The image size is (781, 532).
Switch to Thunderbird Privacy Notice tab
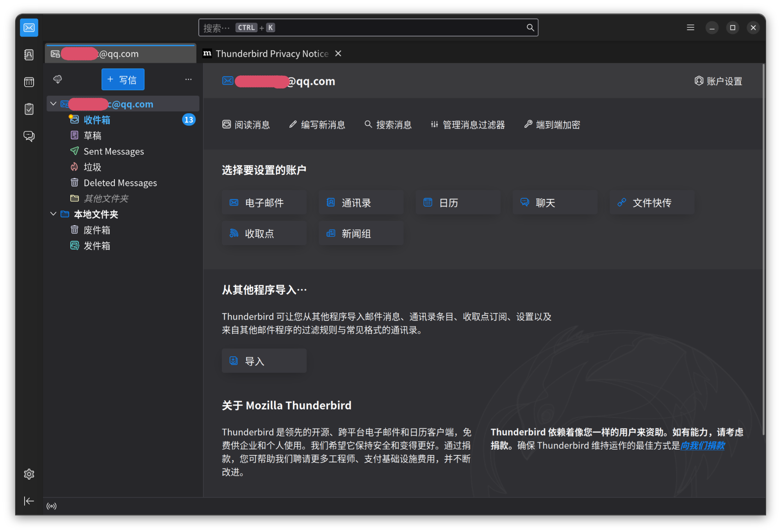coord(272,53)
